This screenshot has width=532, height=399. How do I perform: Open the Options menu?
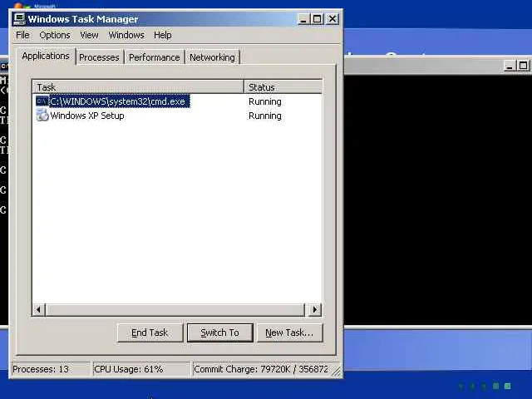(55, 35)
